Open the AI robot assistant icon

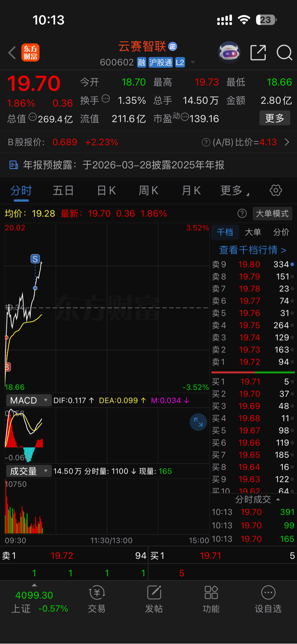click(229, 52)
